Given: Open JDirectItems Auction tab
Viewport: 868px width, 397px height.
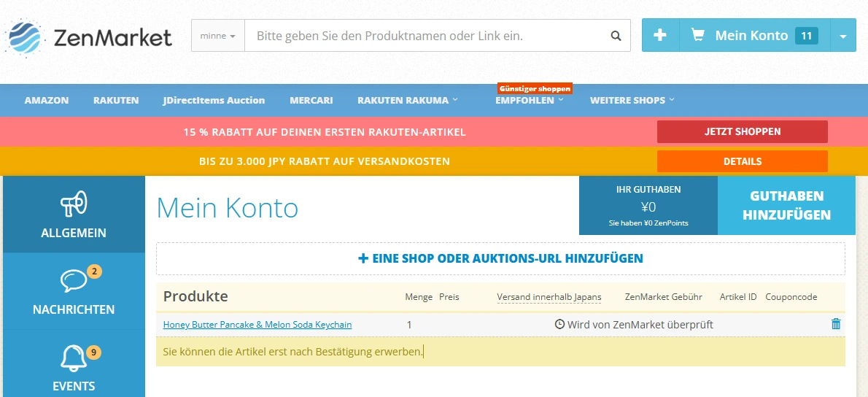Looking at the screenshot, I should pyautogui.click(x=214, y=100).
